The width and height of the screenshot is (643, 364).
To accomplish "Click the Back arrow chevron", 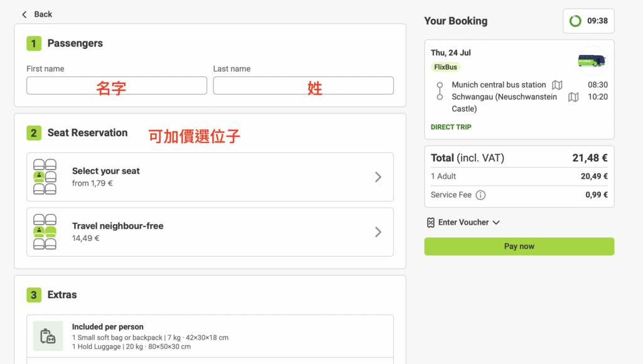I will pos(24,14).
